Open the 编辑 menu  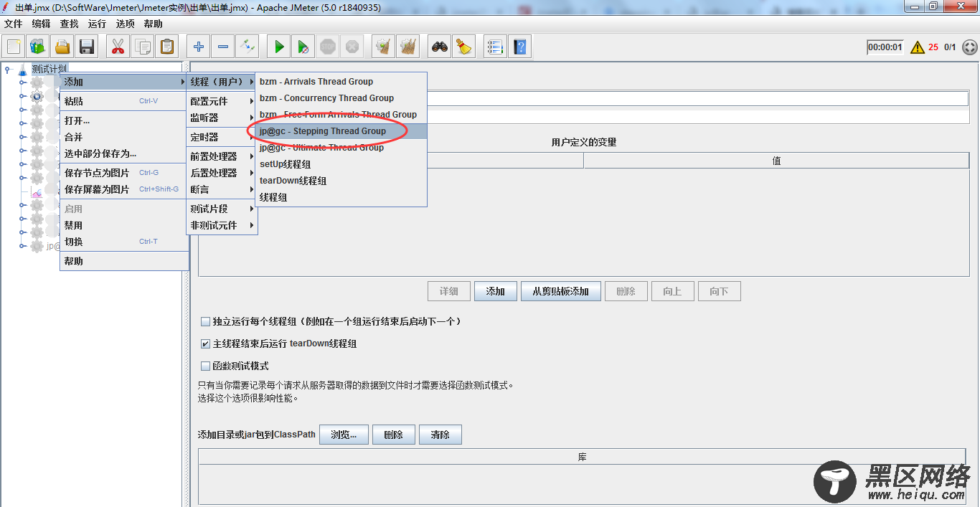[x=42, y=24]
